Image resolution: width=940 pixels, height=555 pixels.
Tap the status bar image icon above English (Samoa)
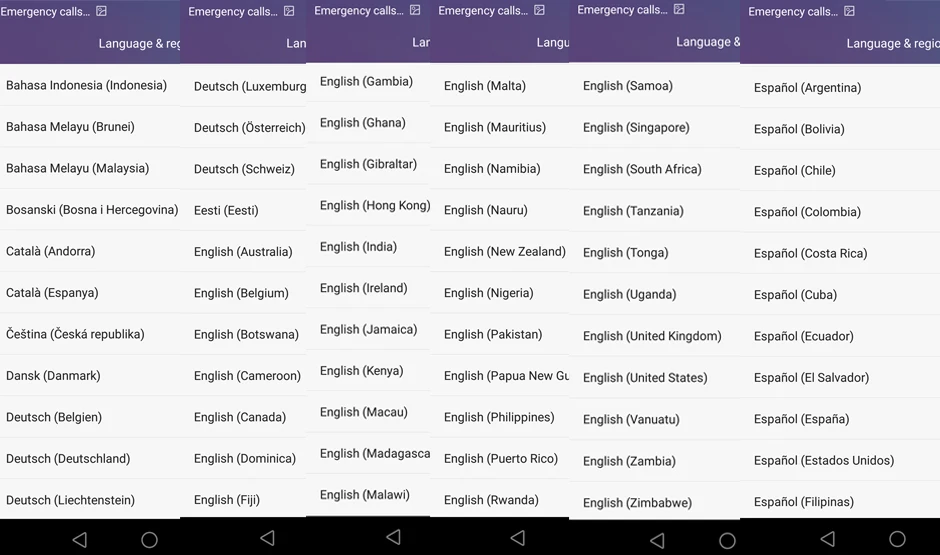point(679,9)
